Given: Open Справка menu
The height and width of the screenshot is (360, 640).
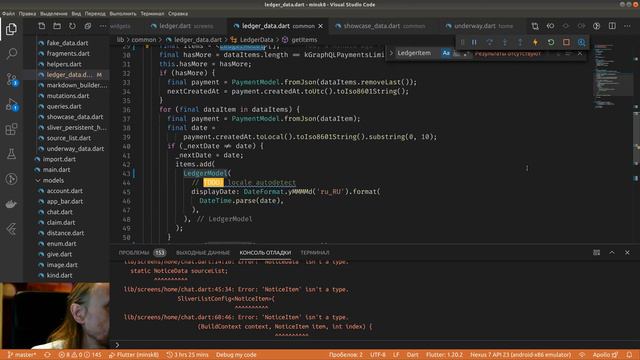Looking at the screenshot, I should pos(178,13).
